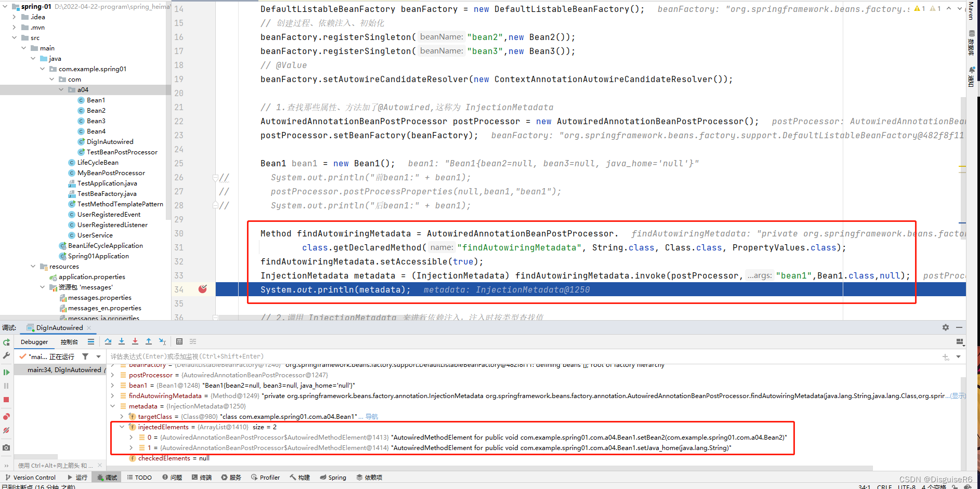
Task: Collapse the a04 package folder
Action: 61,90
